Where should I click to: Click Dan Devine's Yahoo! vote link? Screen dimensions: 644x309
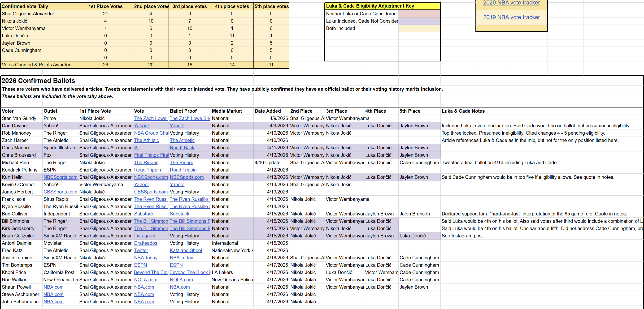(x=141, y=126)
